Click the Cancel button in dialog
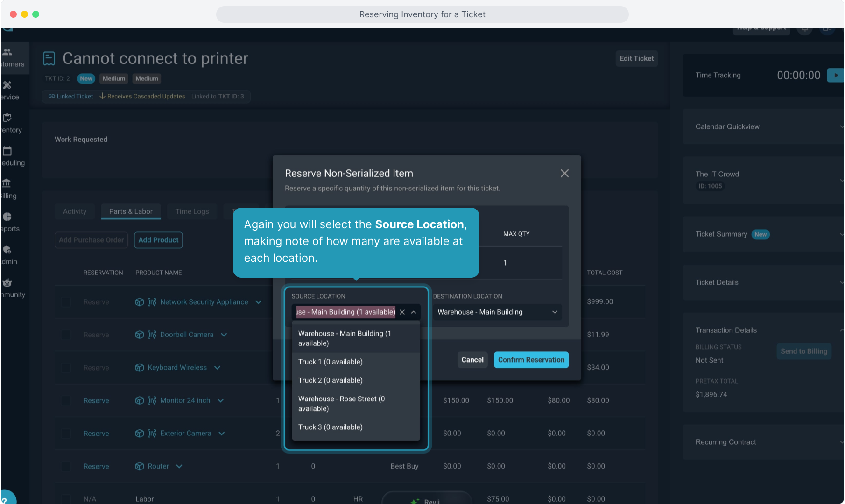Viewport: 845px width, 504px height. tap(472, 360)
